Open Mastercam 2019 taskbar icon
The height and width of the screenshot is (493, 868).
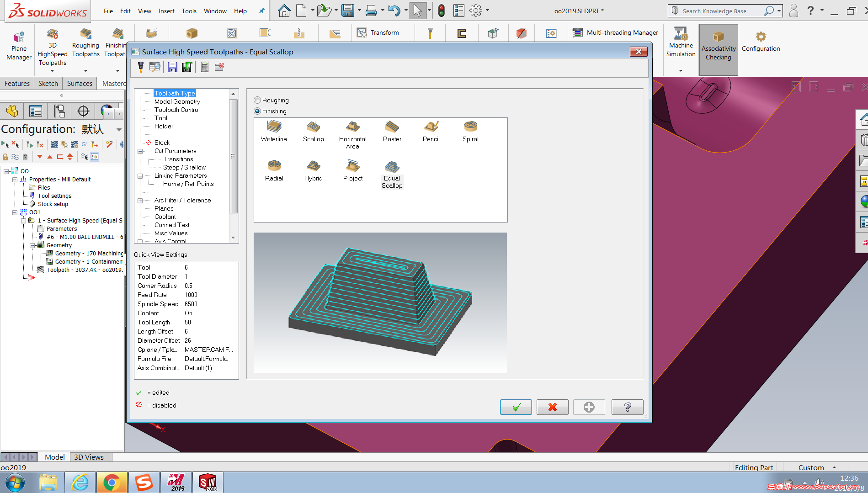click(x=176, y=482)
